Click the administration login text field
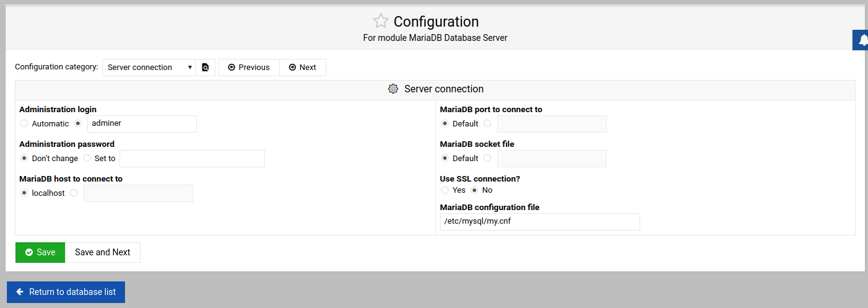This screenshot has height=308, width=868. [x=142, y=123]
